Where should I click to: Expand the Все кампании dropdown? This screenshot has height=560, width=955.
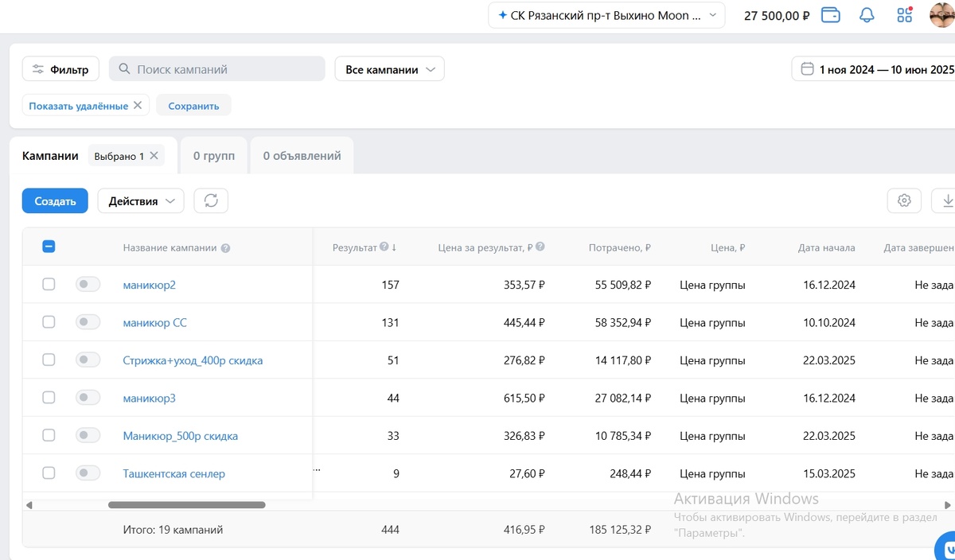pos(389,69)
